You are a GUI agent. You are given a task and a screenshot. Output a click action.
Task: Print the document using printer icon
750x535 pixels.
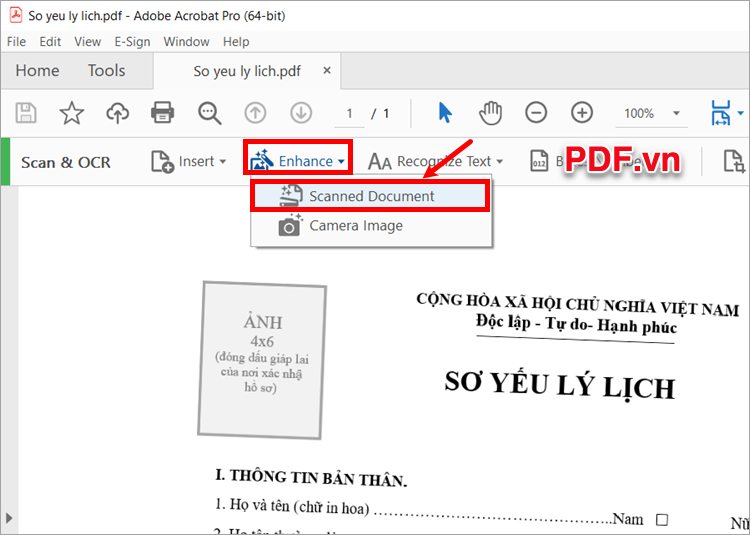click(x=163, y=113)
